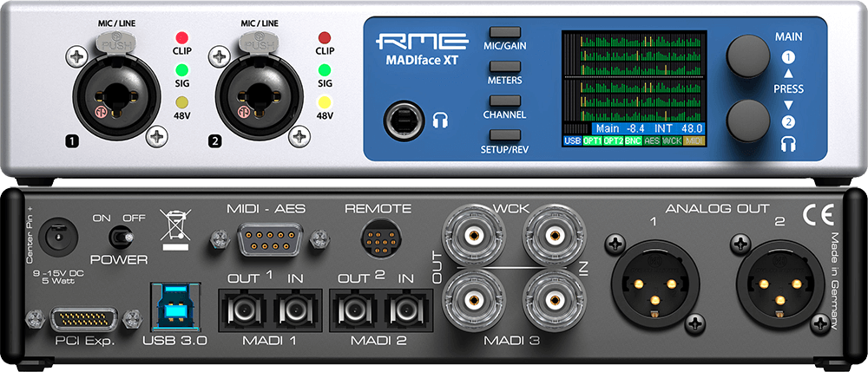The image size is (868, 372).
Task: Click the USB 3.0 port
Action: [174, 304]
